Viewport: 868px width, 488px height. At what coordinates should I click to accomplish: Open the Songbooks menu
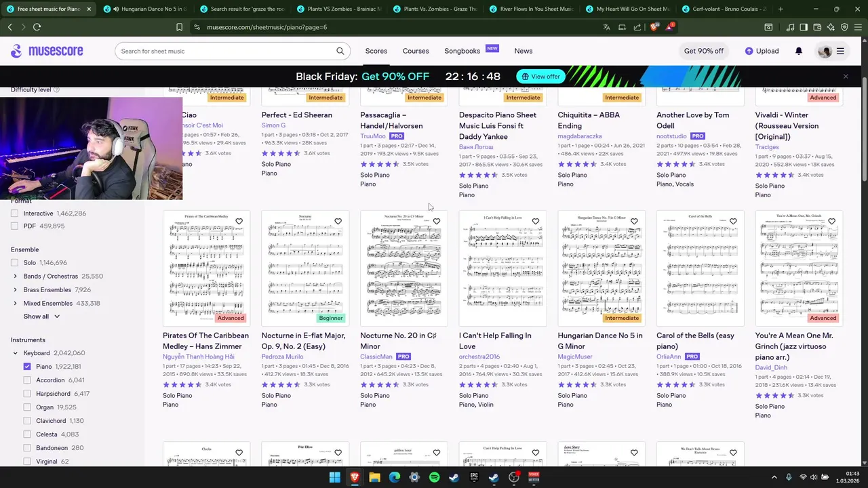click(x=462, y=51)
